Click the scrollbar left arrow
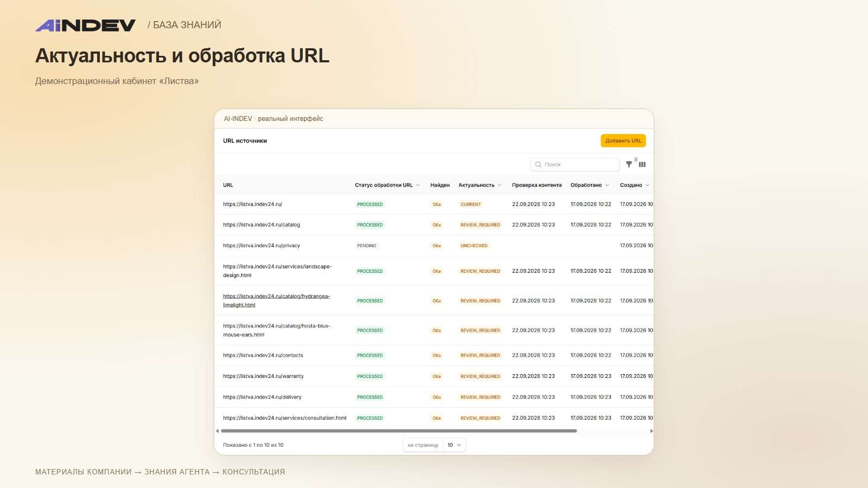The height and width of the screenshot is (488, 868). [x=217, y=431]
